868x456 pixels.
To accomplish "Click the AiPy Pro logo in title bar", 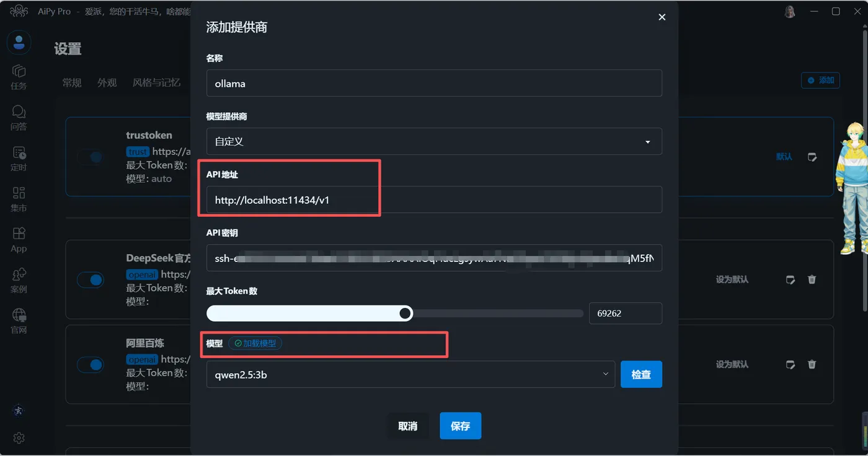I will point(19,11).
